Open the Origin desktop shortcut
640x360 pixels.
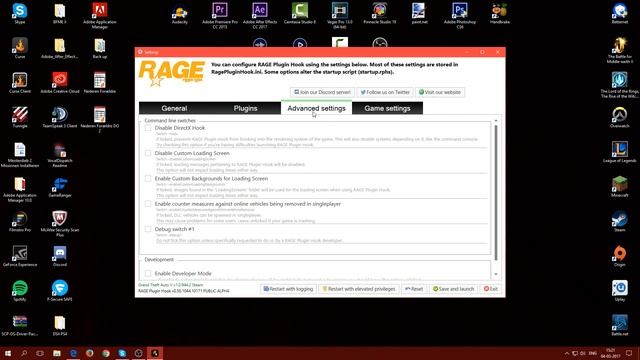pos(620,256)
